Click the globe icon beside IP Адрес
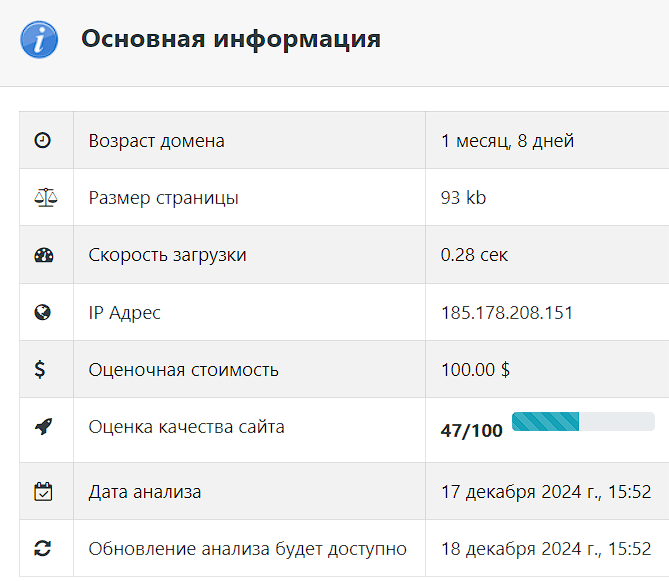669x581 pixels. tap(42, 312)
